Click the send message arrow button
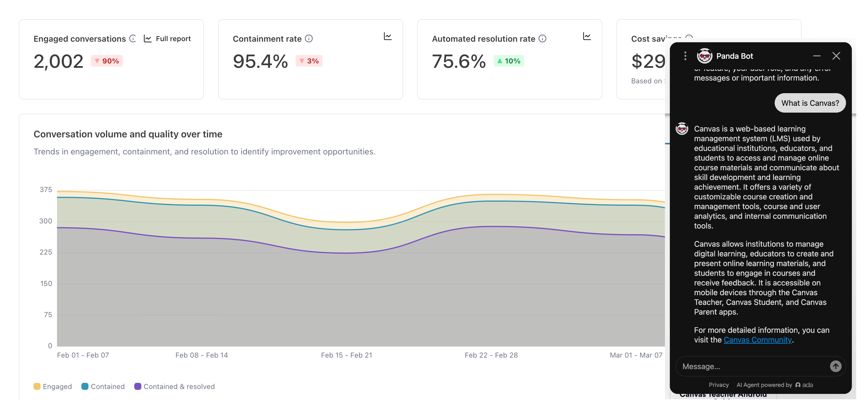 coord(835,366)
